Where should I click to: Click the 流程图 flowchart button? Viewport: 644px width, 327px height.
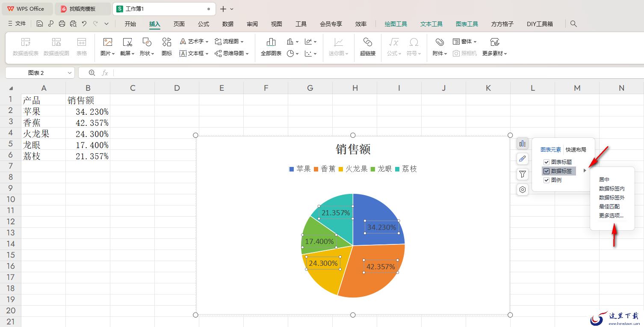(x=229, y=42)
